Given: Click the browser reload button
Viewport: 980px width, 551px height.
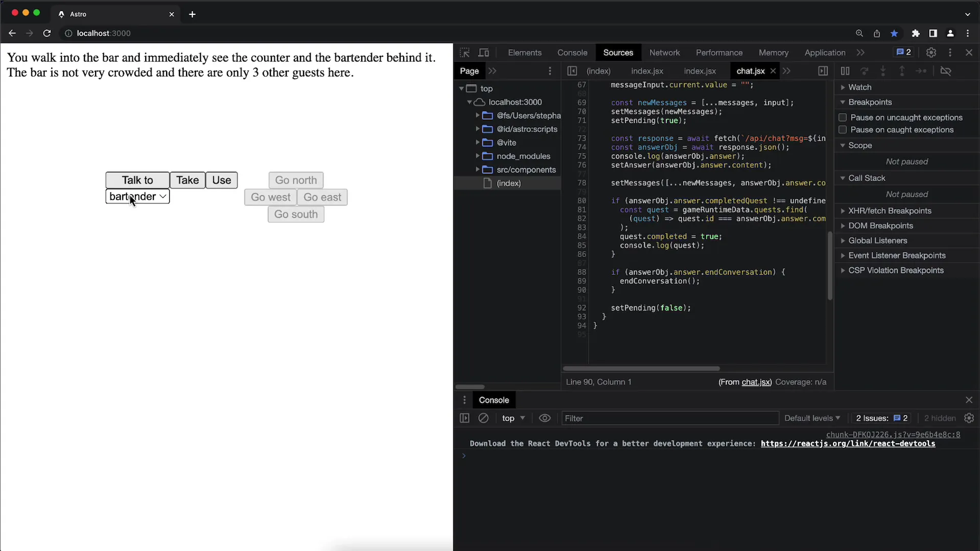Looking at the screenshot, I should [46, 33].
